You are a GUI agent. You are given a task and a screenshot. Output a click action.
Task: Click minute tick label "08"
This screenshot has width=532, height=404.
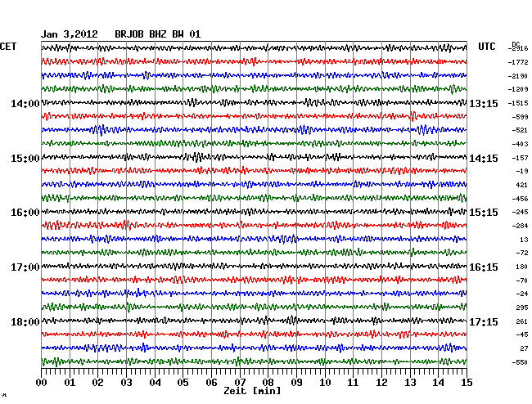point(268,382)
